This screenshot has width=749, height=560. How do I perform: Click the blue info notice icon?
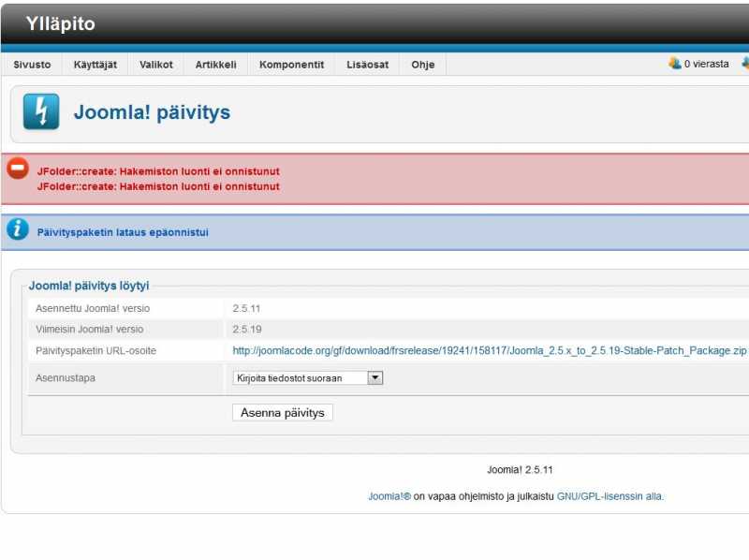click(x=18, y=229)
